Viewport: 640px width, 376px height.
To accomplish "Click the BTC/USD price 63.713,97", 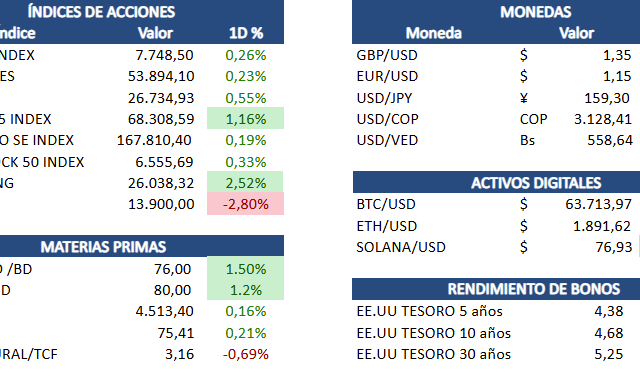I will tap(598, 204).
